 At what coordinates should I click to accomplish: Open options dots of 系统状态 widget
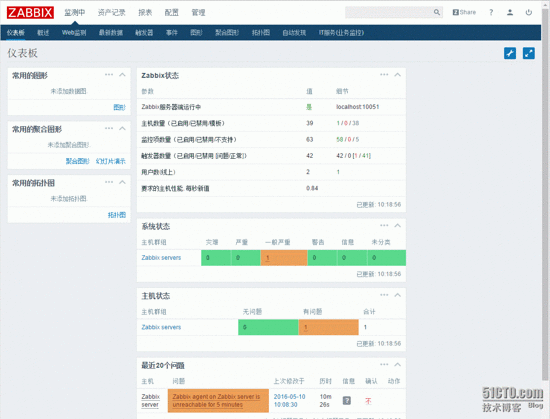[384, 225]
